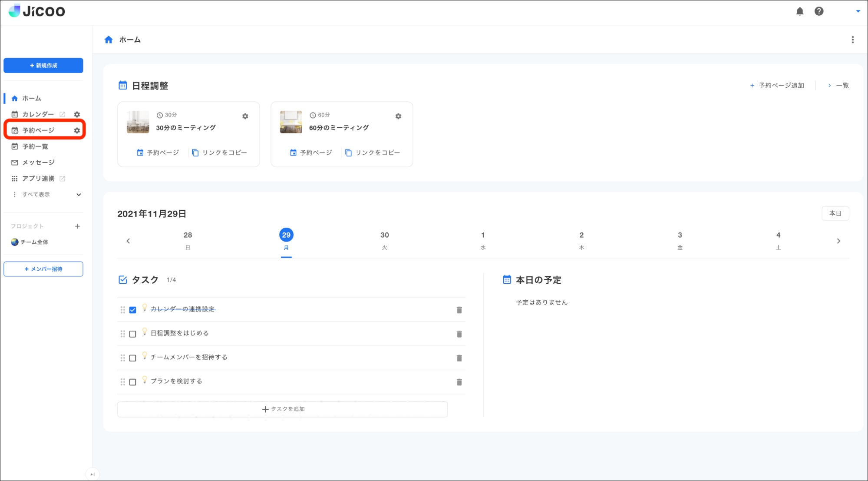
Task: Click gear icon next to カレンダー in sidebar
Action: click(x=77, y=114)
